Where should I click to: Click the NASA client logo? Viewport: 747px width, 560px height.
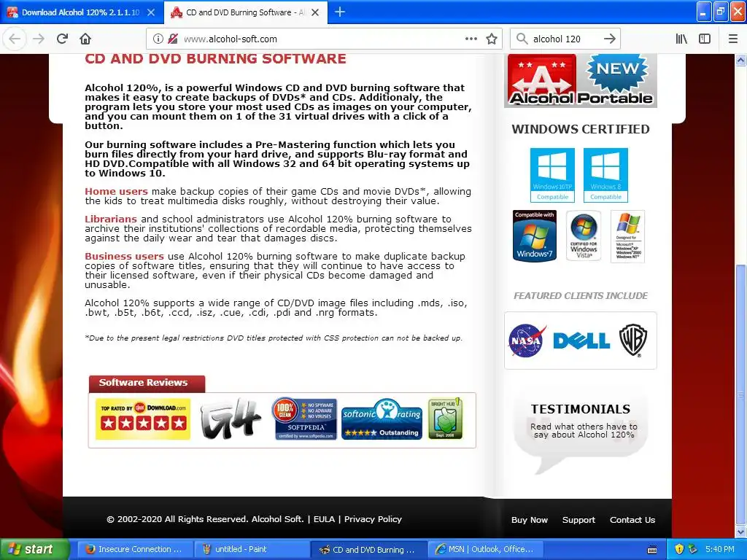(x=527, y=340)
